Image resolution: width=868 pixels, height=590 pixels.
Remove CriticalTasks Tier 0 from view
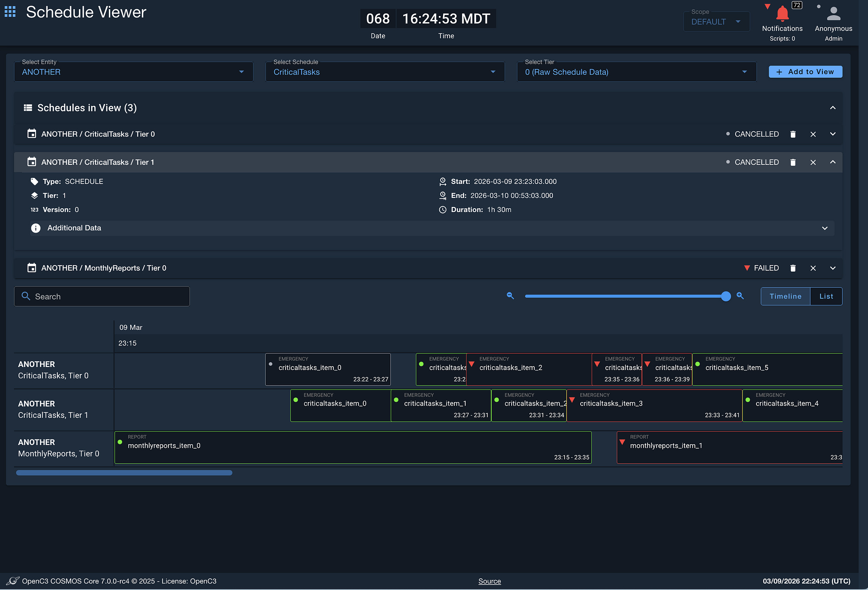pos(813,134)
